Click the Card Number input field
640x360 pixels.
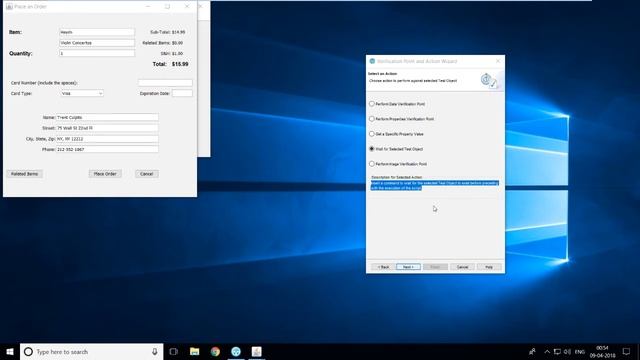[165, 82]
